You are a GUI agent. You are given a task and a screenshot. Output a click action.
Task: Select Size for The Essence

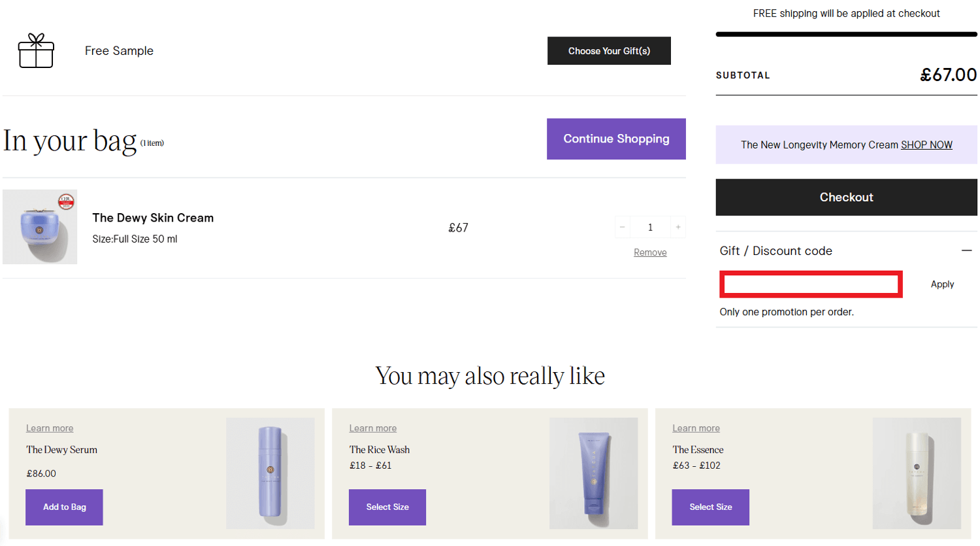tap(710, 507)
